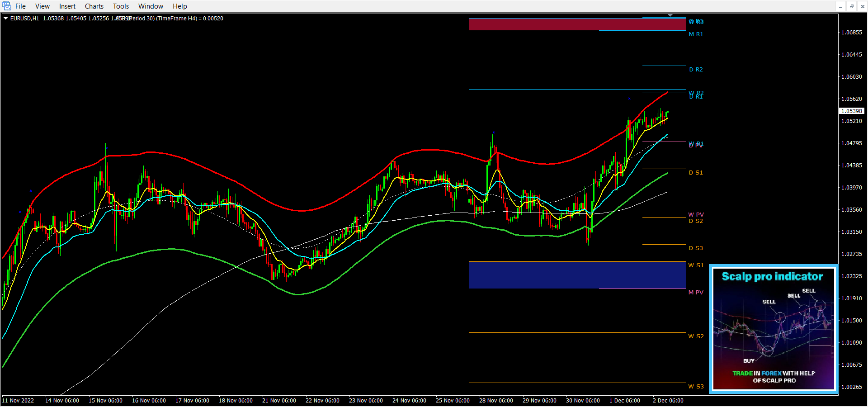Select the blue support zone rectangle
868x407 pixels.
(x=577, y=275)
